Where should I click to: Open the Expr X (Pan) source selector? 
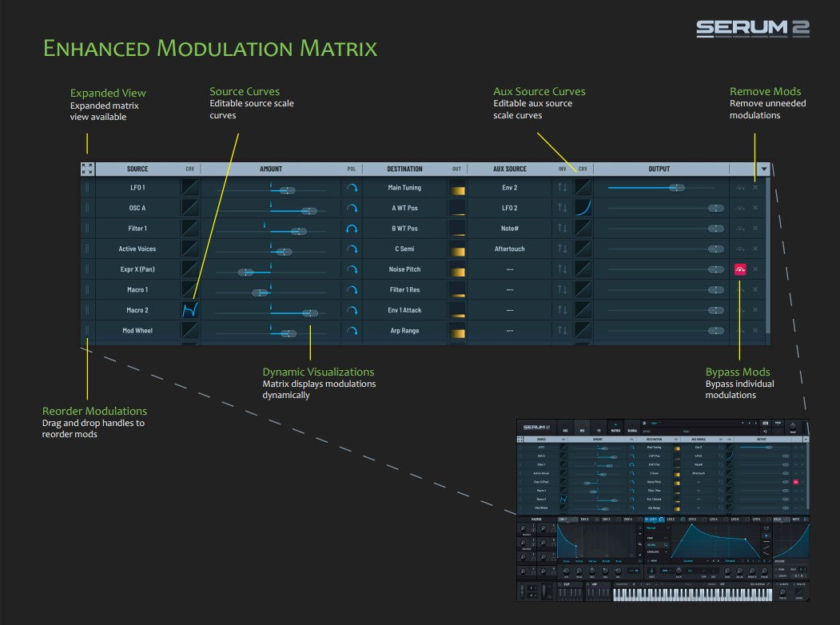[137, 269]
